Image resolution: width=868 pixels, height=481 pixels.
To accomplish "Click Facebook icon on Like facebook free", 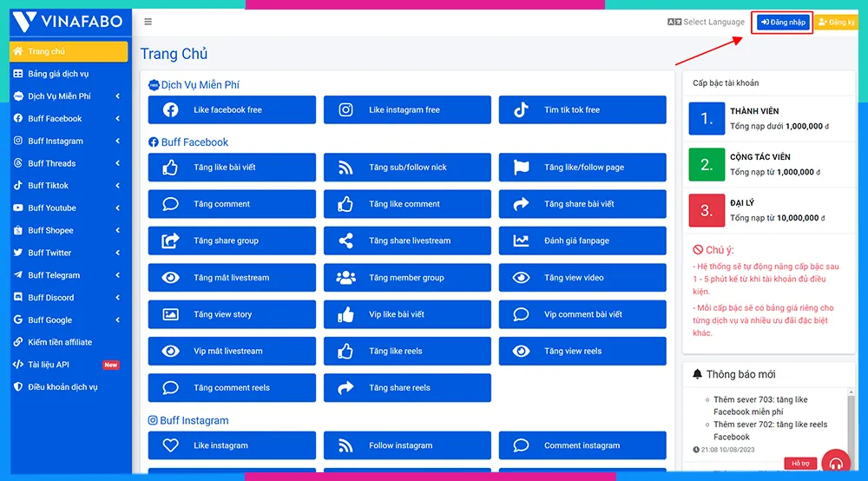I will (170, 109).
